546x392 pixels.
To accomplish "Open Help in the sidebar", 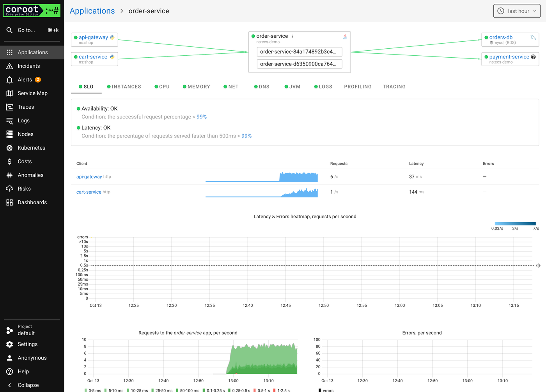I will pos(32,371).
